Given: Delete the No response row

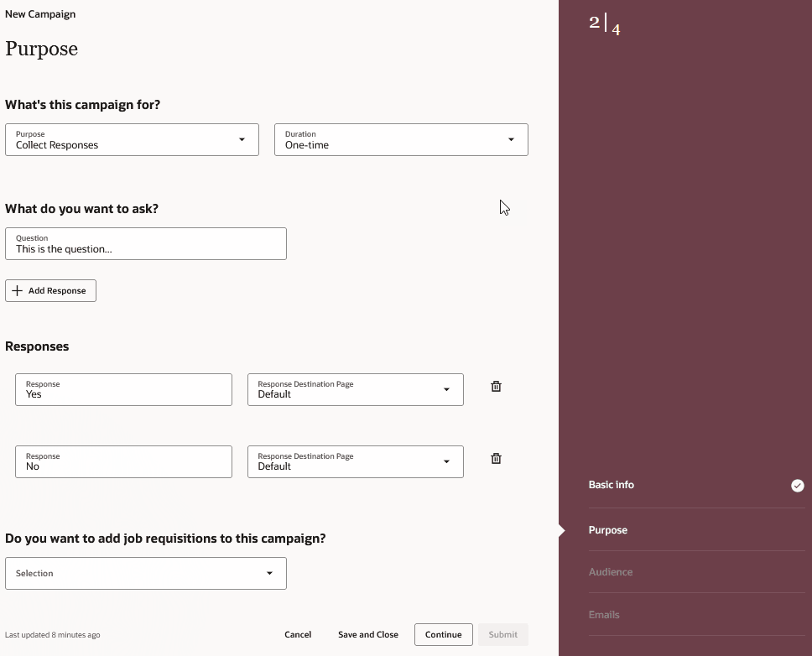Looking at the screenshot, I should coord(496,458).
